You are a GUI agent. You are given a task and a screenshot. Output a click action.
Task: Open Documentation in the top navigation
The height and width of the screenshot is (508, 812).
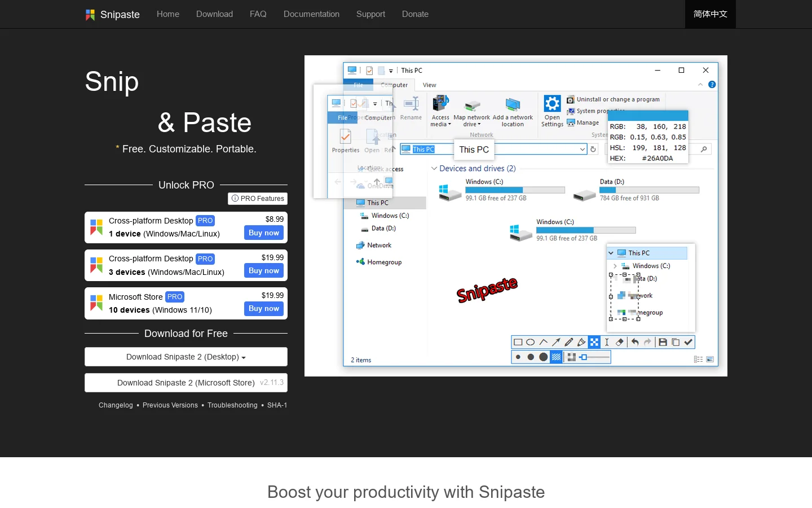(x=311, y=14)
